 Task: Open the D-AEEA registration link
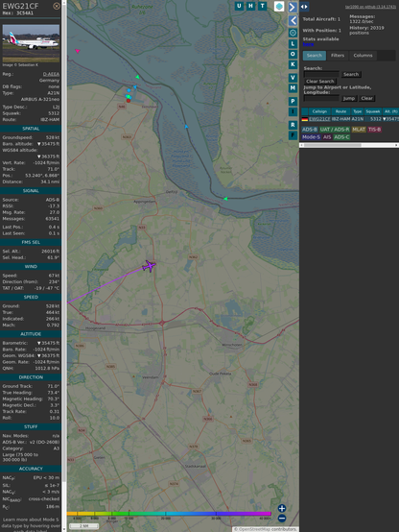click(x=51, y=74)
